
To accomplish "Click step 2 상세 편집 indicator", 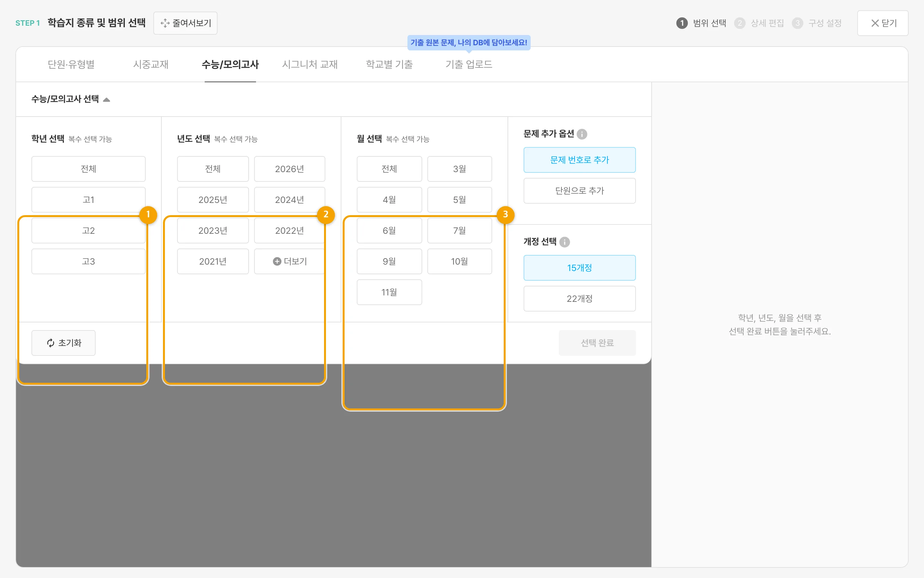I will 759,23.
